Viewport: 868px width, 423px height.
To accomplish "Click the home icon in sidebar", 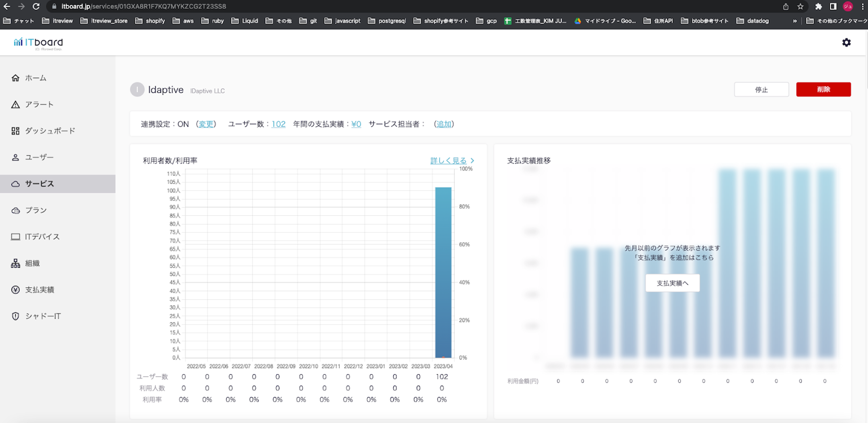I will tap(15, 78).
